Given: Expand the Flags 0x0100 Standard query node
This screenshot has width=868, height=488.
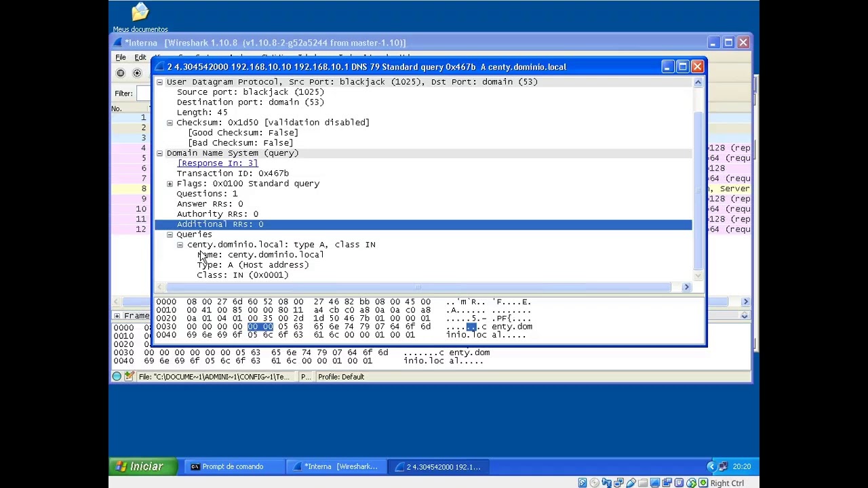Looking at the screenshot, I should (x=170, y=184).
